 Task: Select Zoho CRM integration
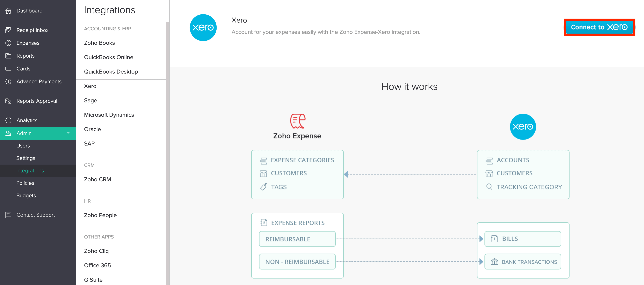pos(97,179)
